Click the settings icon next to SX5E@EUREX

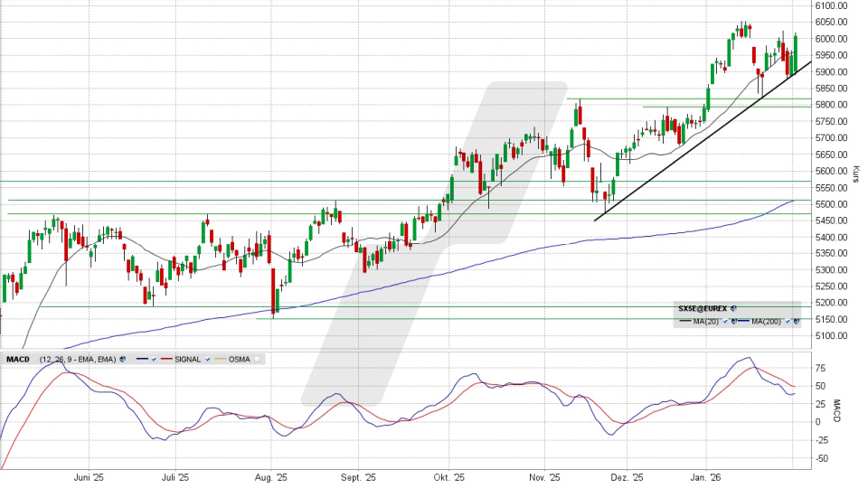733,308
